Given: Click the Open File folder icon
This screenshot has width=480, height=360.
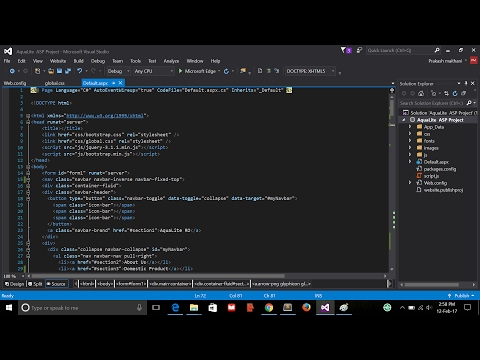Looking at the screenshot, I should [51, 71].
